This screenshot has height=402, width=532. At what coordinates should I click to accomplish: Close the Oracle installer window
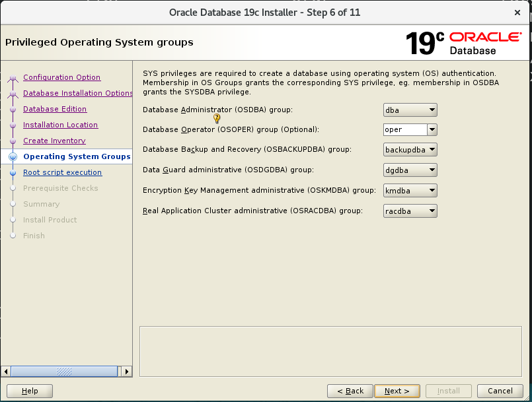coord(517,13)
